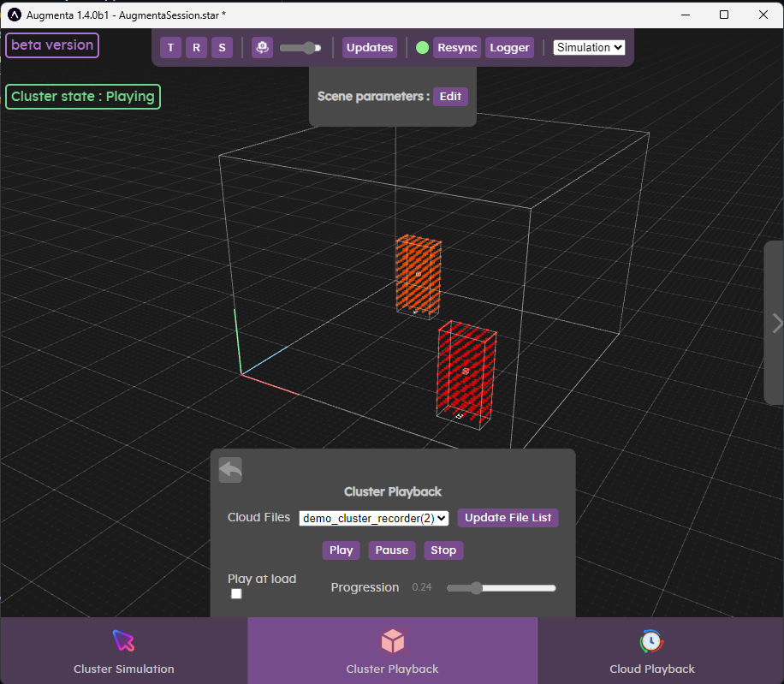Stop the cluster playback

coord(443,550)
